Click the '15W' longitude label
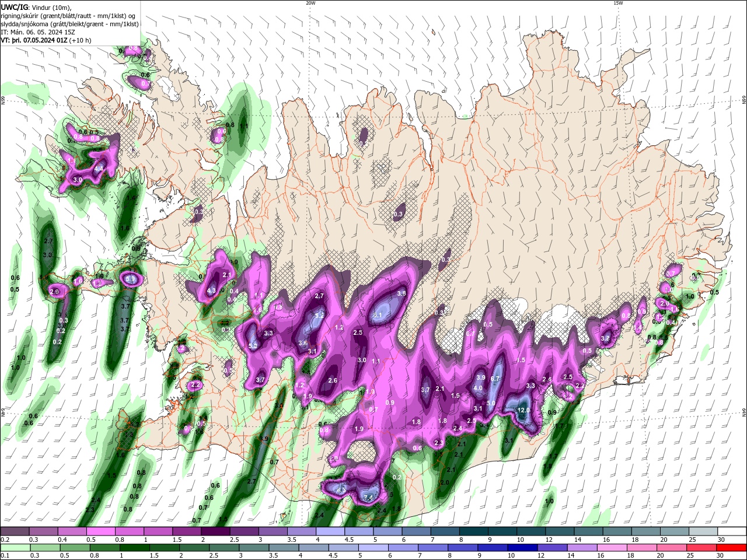This screenshot has width=747, height=560. coord(618,3)
